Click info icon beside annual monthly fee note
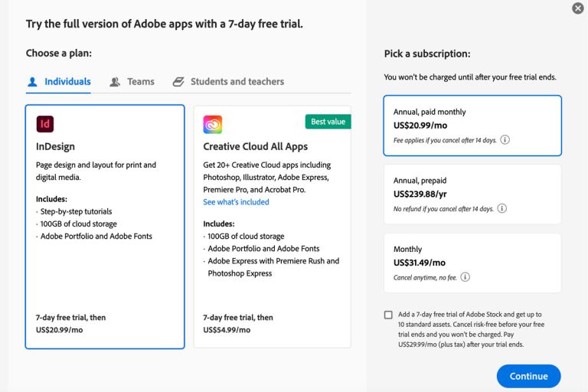The image size is (588, 392). pyautogui.click(x=505, y=140)
